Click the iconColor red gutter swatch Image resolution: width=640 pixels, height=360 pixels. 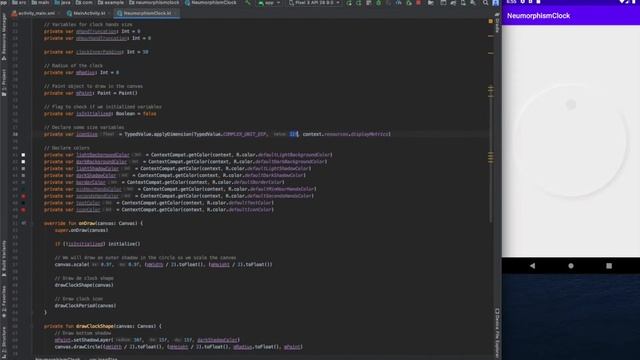click(23, 210)
